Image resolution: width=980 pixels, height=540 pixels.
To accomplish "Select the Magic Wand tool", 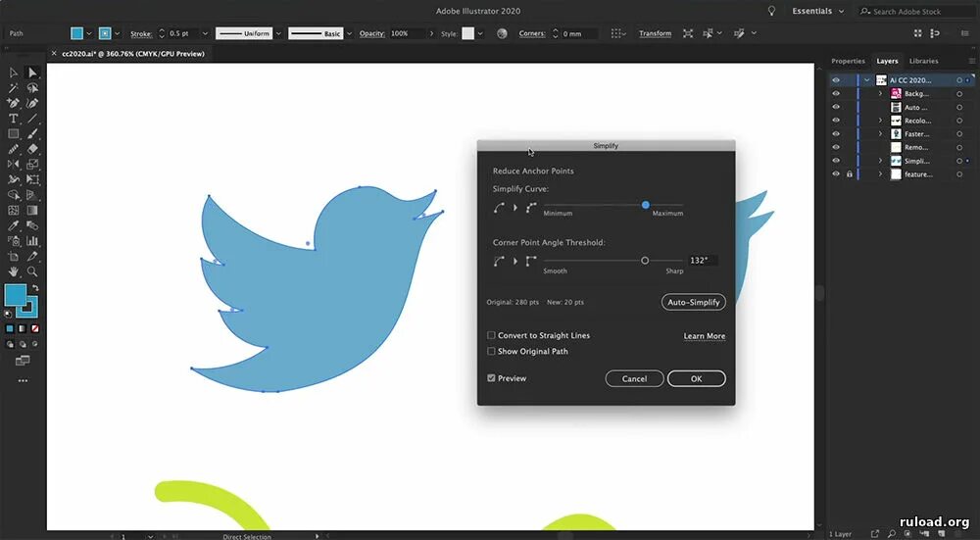I will [x=13, y=88].
